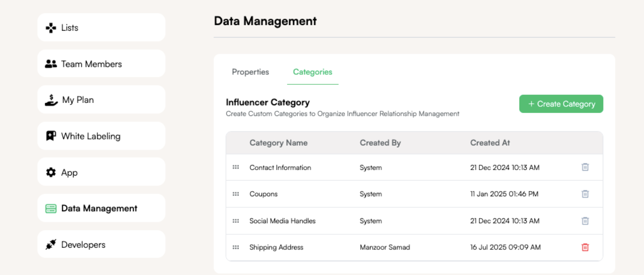Click trash icon for Coupons row
The width and height of the screenshot is (644, 275).
tap(585, 194)
